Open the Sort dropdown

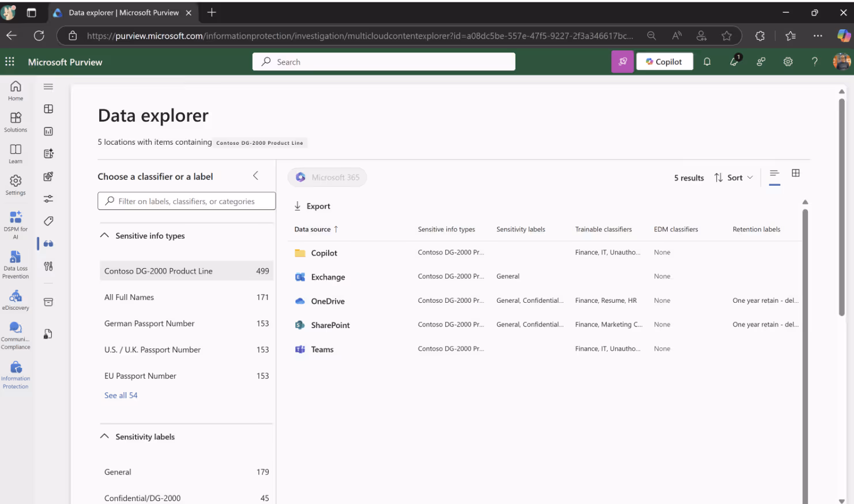point(733,178)
